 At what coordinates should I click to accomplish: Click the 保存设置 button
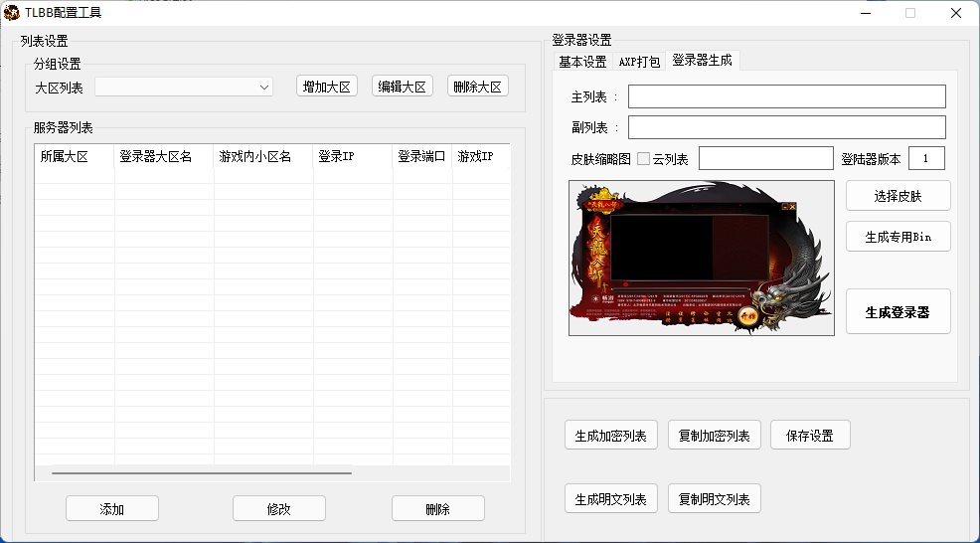(809, 436)
